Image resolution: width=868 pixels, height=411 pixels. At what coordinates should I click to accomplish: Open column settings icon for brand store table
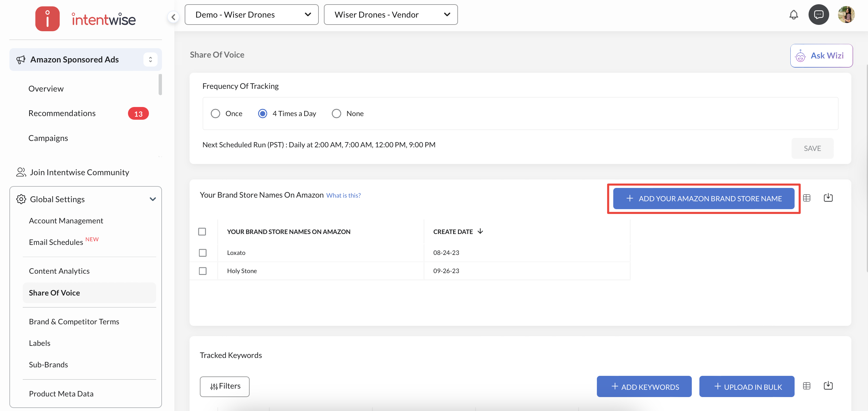pos(807,198)
